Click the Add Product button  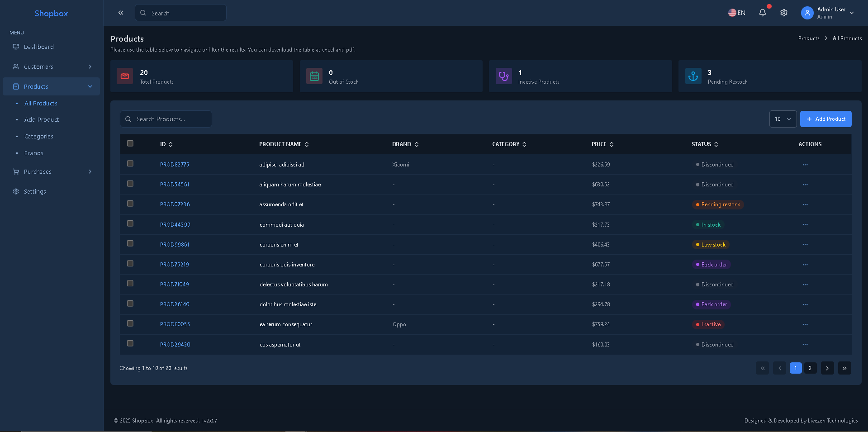pos(825,119)
